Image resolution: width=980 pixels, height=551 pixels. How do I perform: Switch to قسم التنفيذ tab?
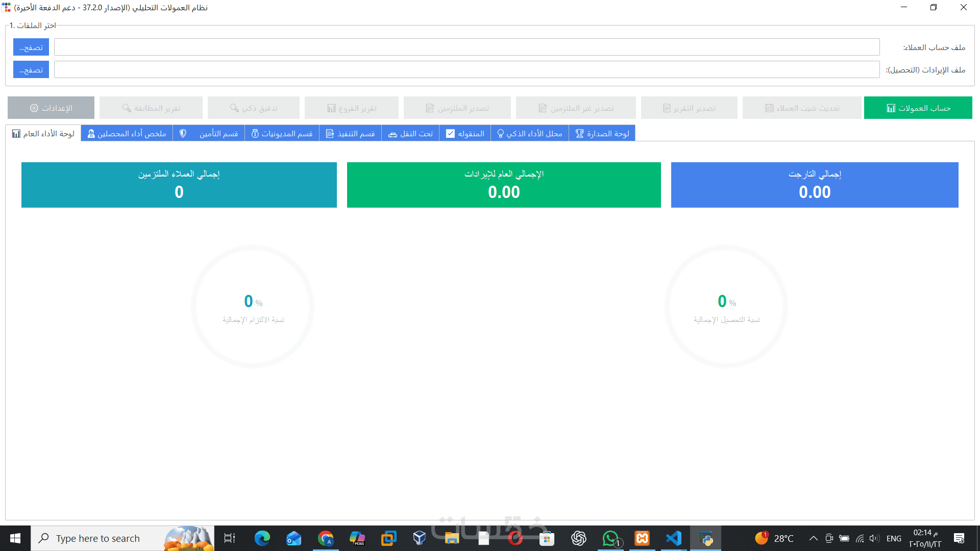tap(350, 134)
